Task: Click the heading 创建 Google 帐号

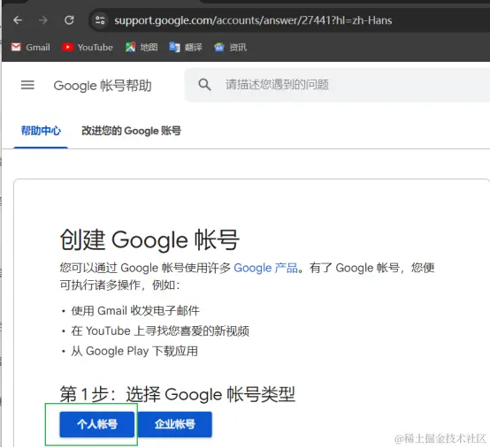Action: tap(149, 239)
